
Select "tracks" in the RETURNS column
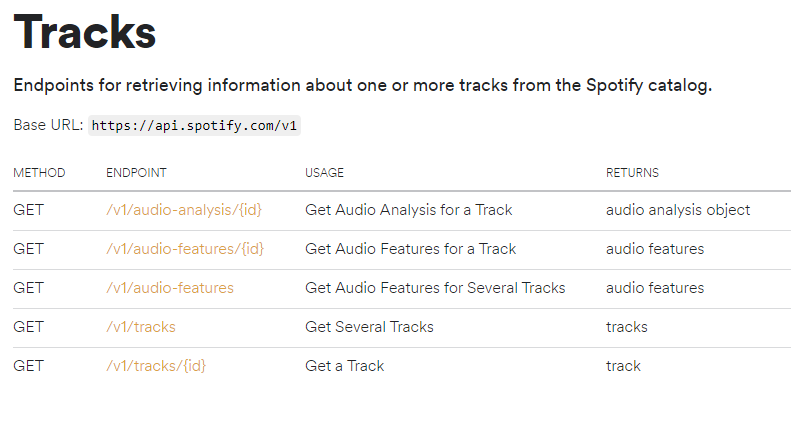(x=627, y=327)
